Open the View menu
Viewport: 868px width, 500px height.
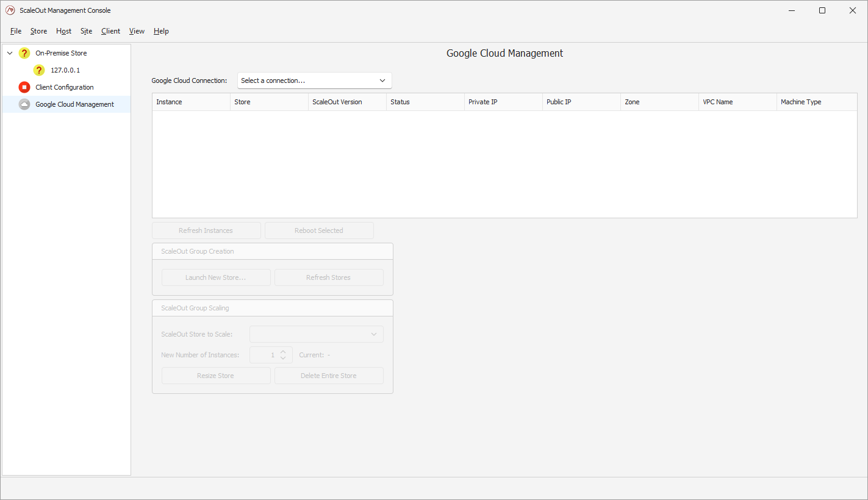pyautogui.click(x=137, y=31)
